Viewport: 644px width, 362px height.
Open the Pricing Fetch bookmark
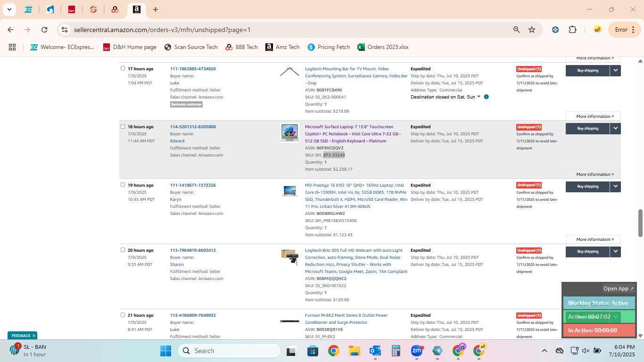pos(329,47)
